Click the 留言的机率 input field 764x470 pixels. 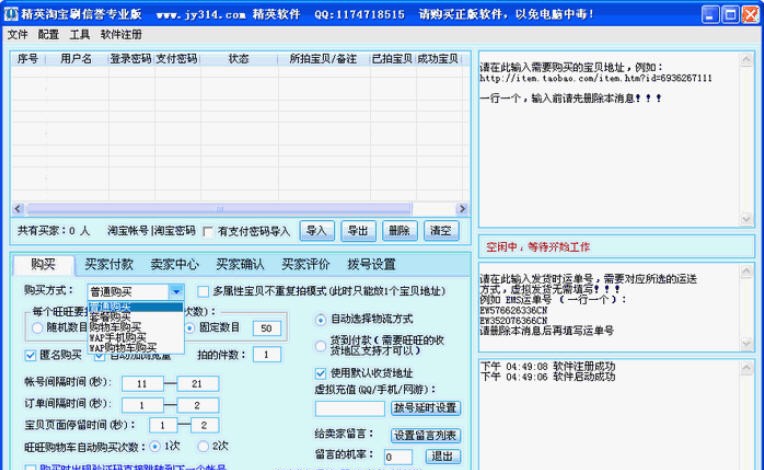pos(398,457)
